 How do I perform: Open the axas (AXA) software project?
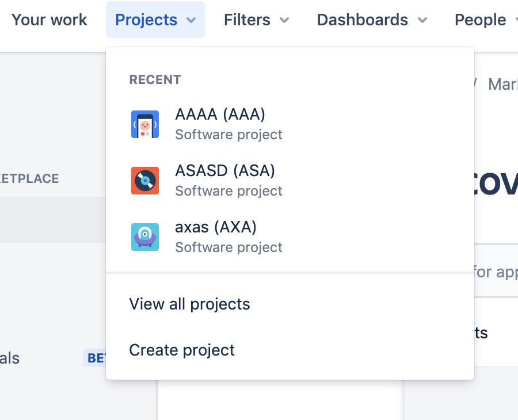[x=290, y=237]
